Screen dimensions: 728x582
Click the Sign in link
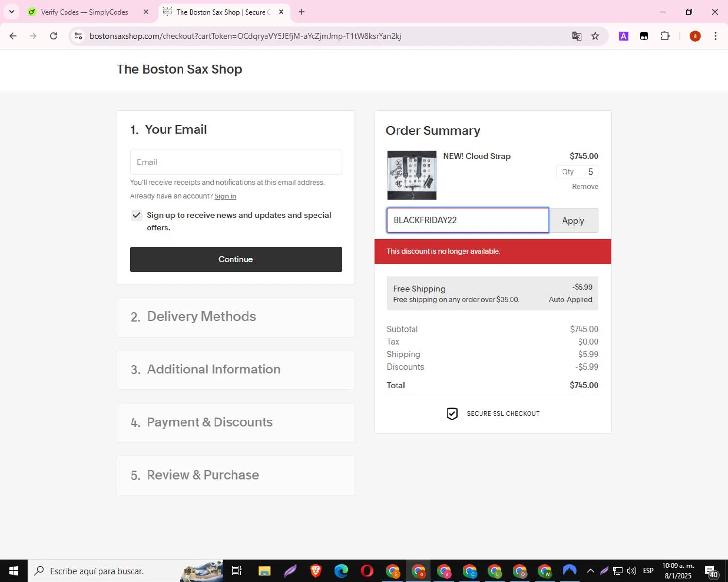pyautogui.click(x=225, y=196)
